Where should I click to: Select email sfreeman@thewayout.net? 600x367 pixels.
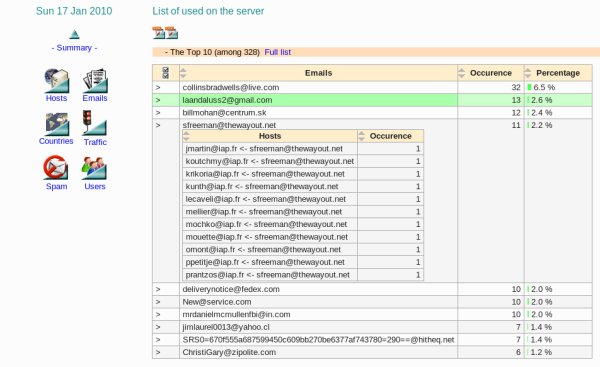click(229, 125)
